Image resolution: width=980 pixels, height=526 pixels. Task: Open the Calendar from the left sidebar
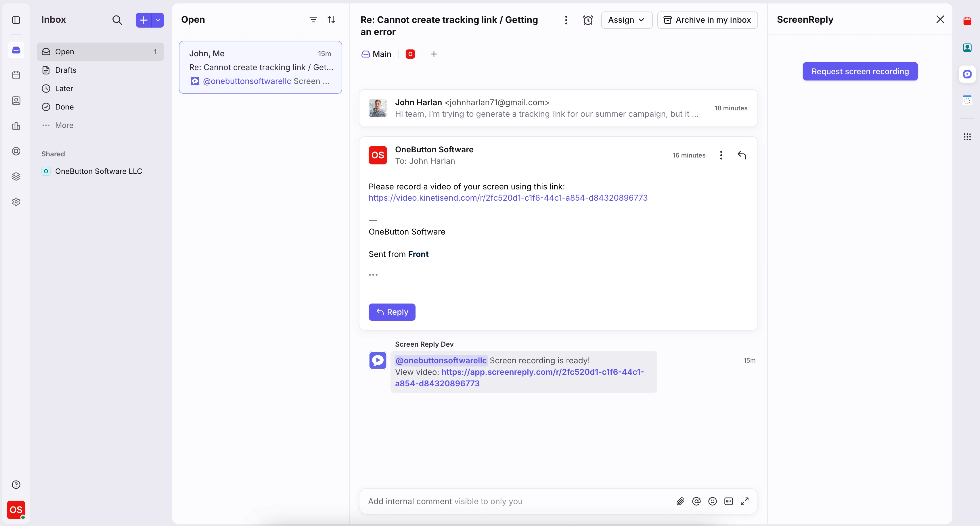16,74
